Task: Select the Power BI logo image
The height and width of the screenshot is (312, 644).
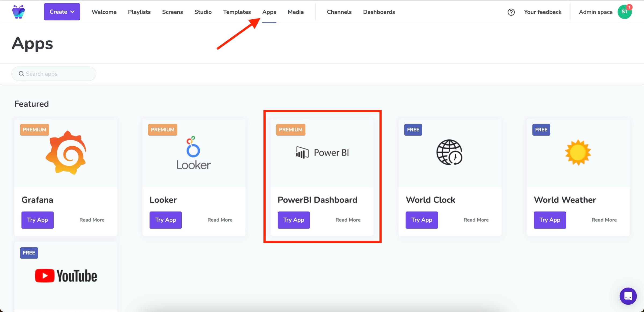Action: coord(322,153)
